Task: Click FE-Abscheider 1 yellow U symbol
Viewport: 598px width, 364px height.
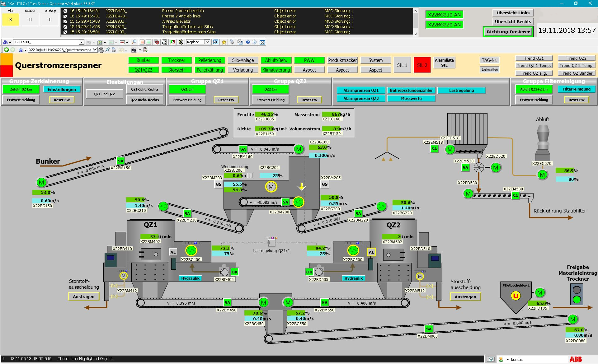Action: (x=516, y=296)
